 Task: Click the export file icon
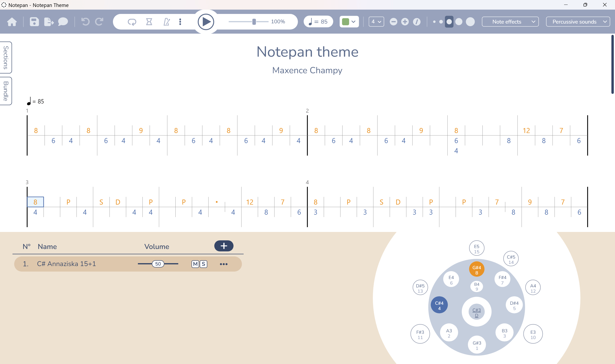(x=49, y=22)
